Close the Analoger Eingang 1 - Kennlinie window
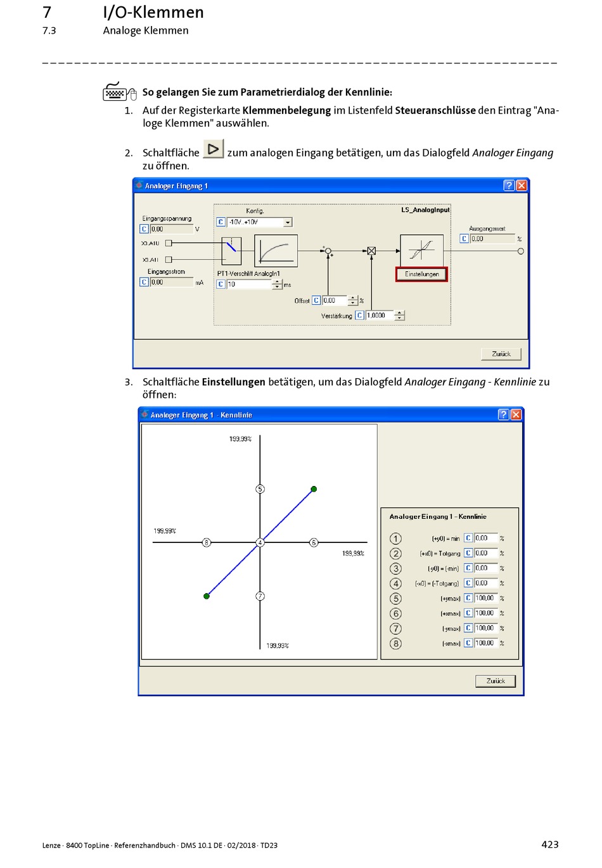Screen dimensions: 602x868 516,414
